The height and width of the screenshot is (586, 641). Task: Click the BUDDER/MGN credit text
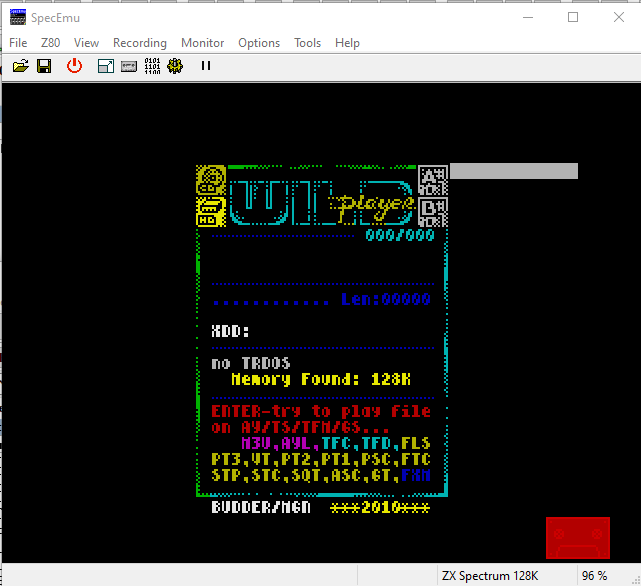click(261, 507)
